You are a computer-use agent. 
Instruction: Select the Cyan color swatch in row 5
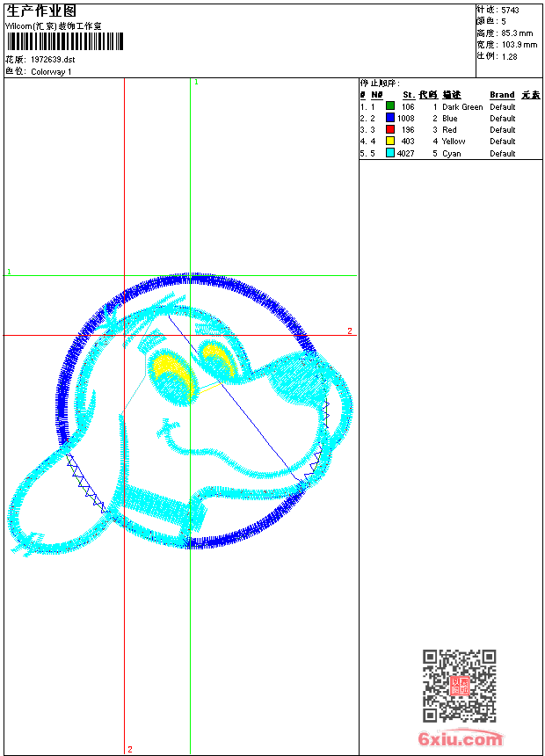390,153
